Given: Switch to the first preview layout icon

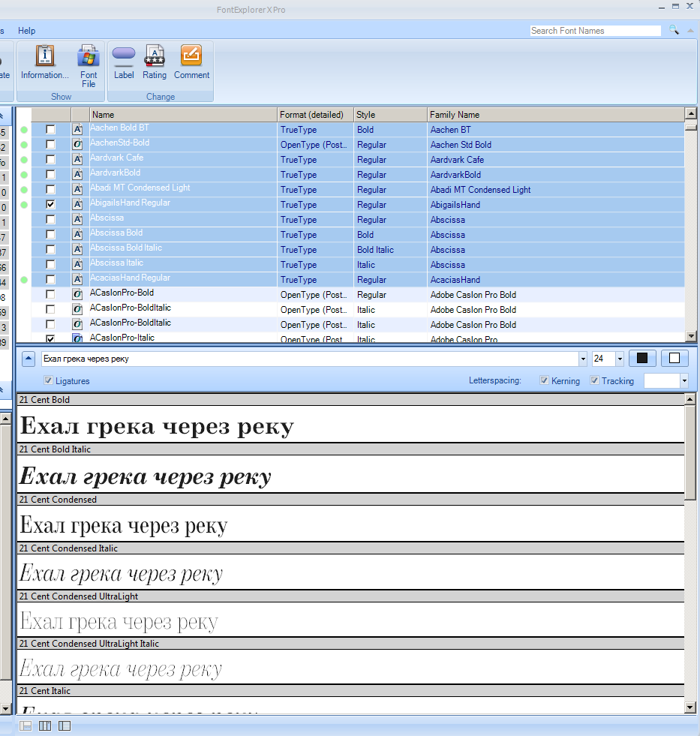Looking at the screenshot, I should [26, 725].
